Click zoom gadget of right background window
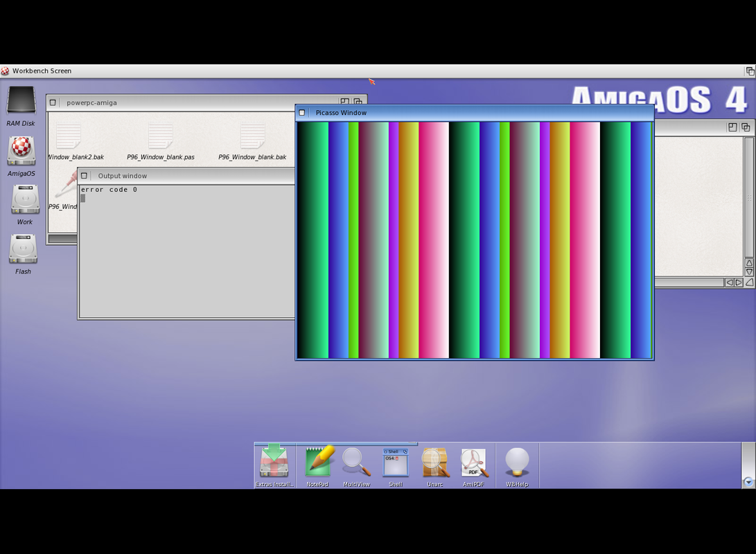This screenshot has width=756, height=554. coord(732,127)
